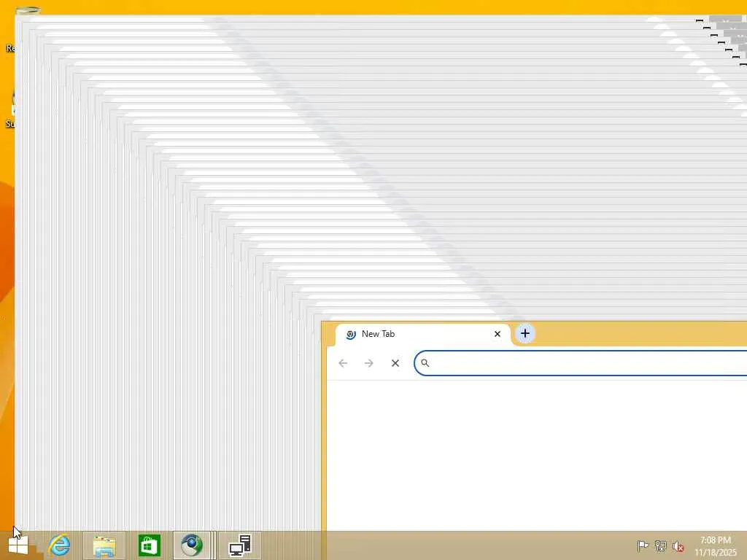This screenshot has width=747, height=560.
Task: Open the clock showing 7:08 PM
Action: coord(715,546)
